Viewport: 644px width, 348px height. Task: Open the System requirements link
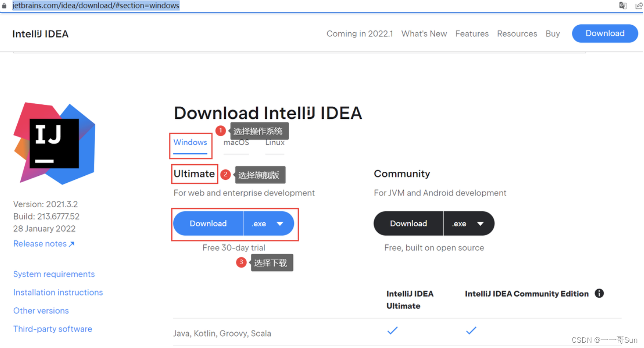[54, 274]
